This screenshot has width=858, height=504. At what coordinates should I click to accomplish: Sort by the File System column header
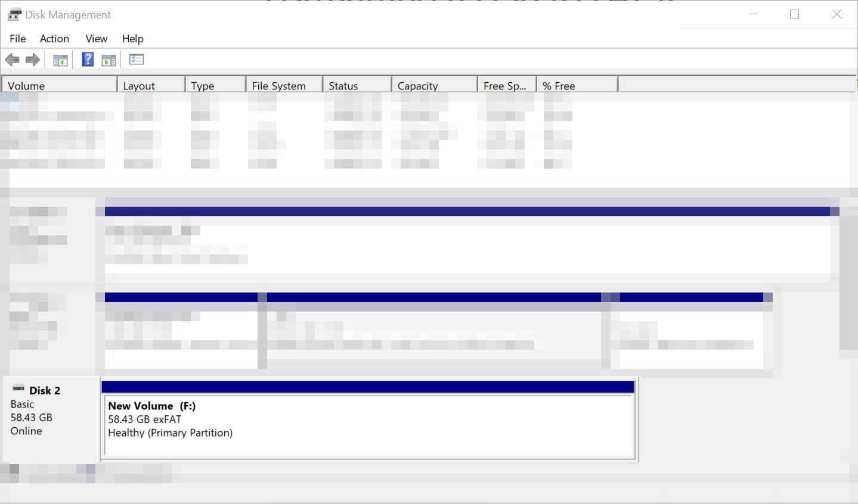284,85
